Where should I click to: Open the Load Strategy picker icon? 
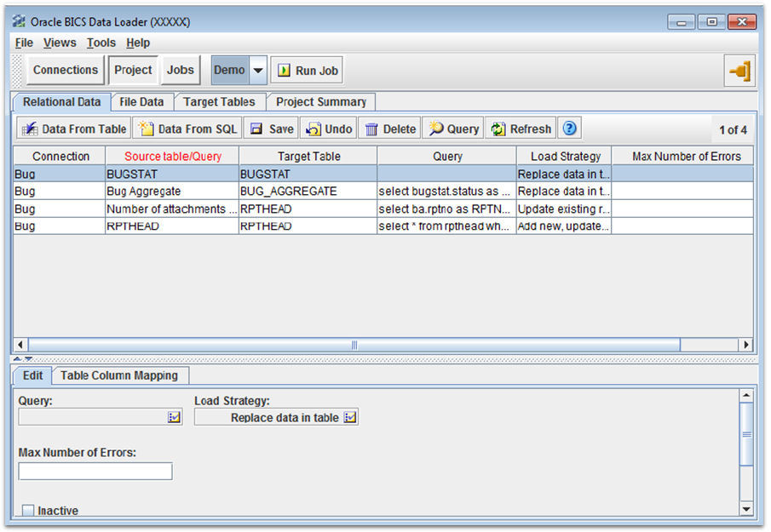tap(350, 418)
